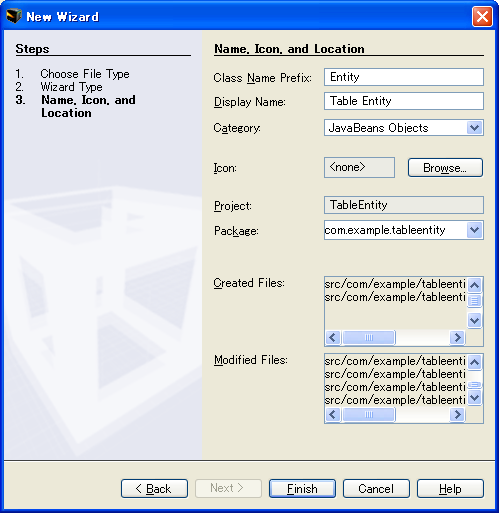
Task: Click Created Files scroll down arrow
Action: pyautogui.click(x=474, y=321)
